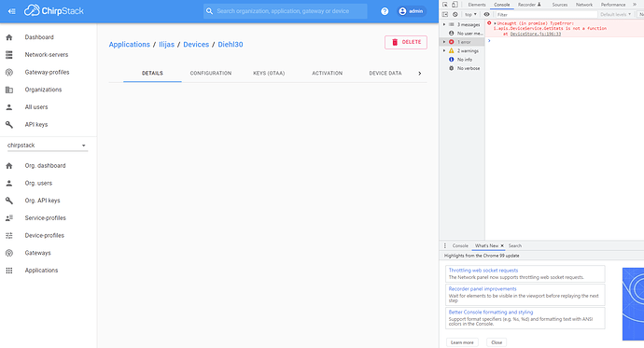This screenshot has height=348, width=644.
Task: Click the Applications grid icon in the sidebar
Action: (x=9, y=271)
